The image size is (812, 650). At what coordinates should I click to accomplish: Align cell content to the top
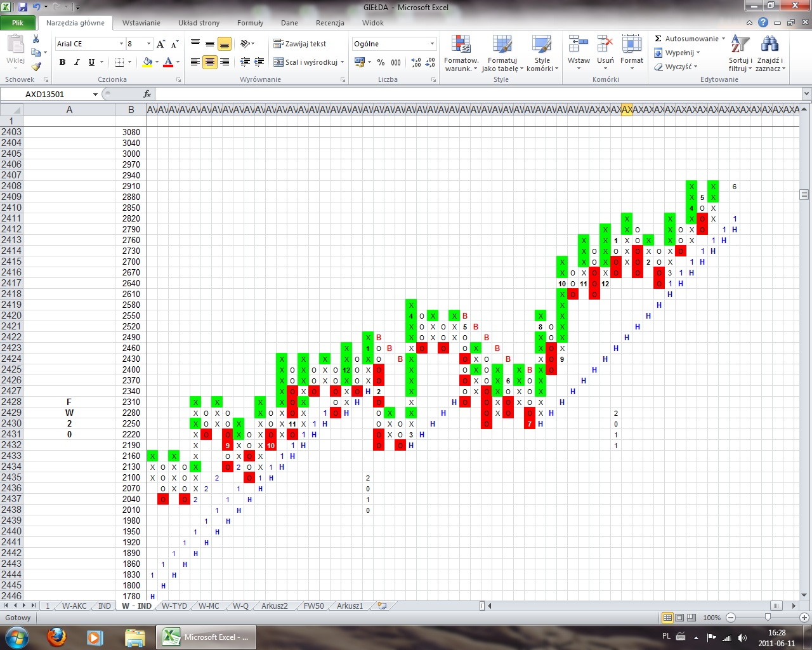tap(195, 44)
